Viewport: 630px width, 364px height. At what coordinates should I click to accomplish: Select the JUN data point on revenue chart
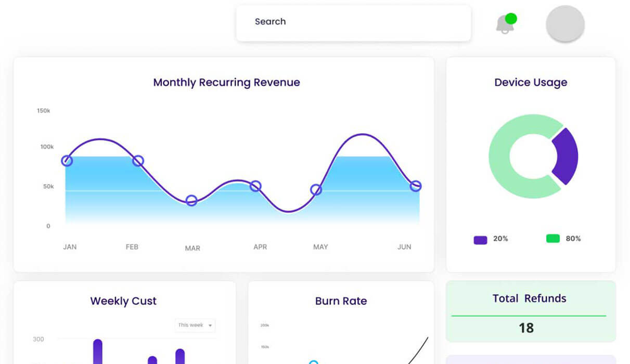(415, 186)
